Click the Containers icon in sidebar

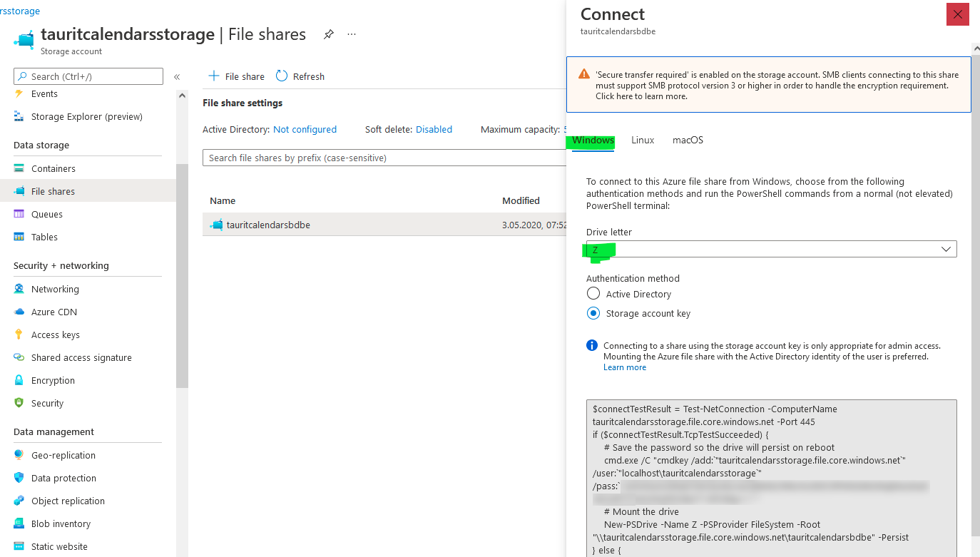[x=19, y=169]
